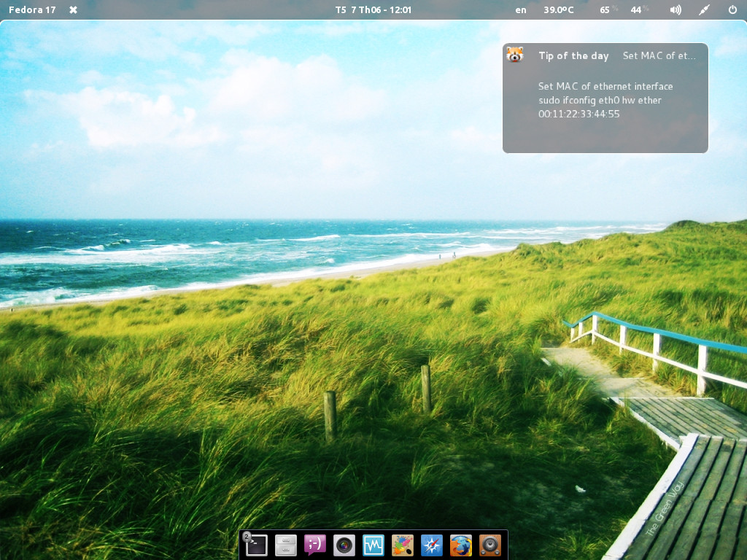Open the Fedora 17 activities menu
The width and height of the screenshot is (747, 560).
(x=32, y=9)
